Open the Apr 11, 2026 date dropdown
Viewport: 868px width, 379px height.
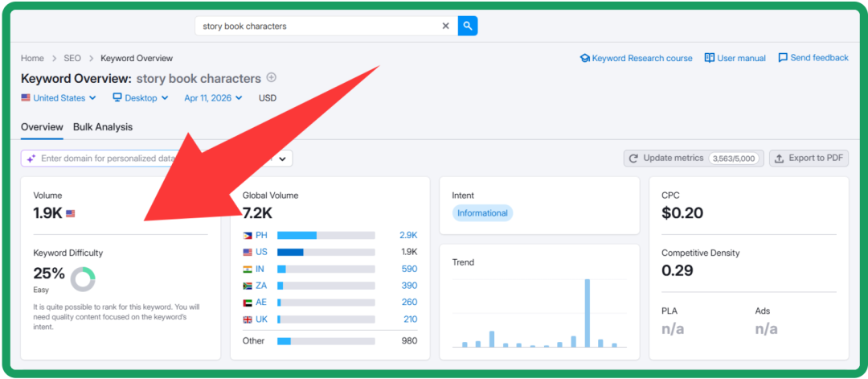(213, 98)
